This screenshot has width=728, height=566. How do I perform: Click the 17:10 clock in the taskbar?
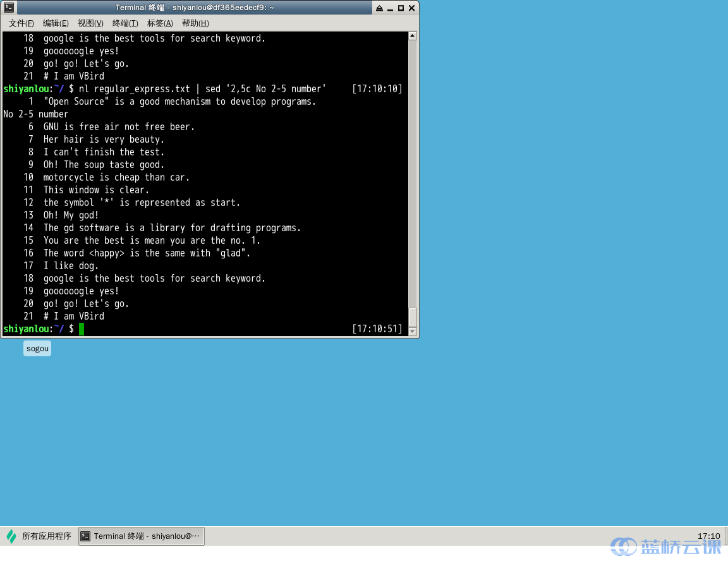tap(708, 536)
